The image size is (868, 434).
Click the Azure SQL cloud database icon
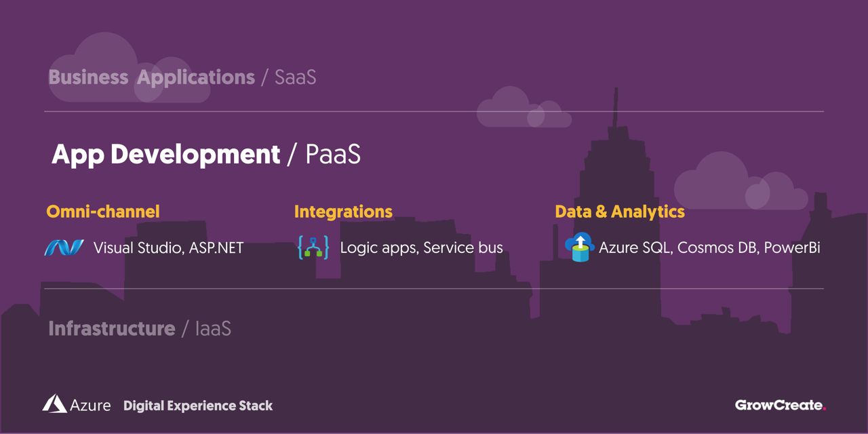click(579, 248)
